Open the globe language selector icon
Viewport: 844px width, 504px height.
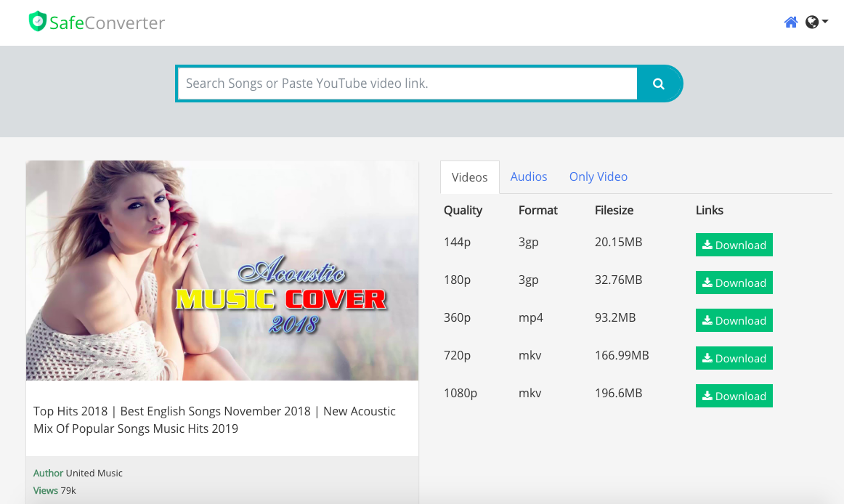(811, 22)
